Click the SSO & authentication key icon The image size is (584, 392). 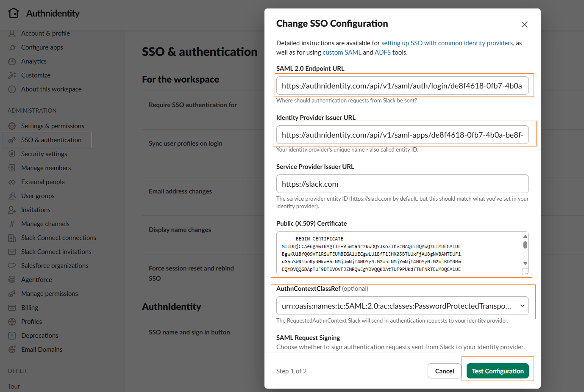[x=12, y=140]
